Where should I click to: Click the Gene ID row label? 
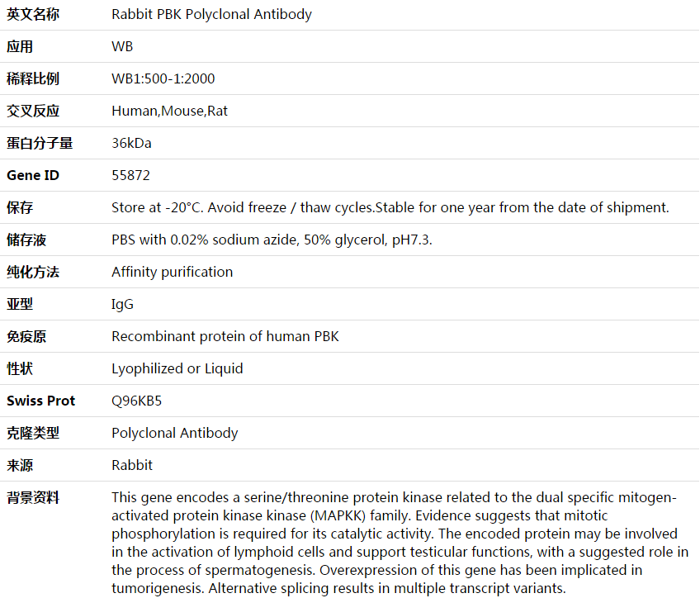(33, 175)
